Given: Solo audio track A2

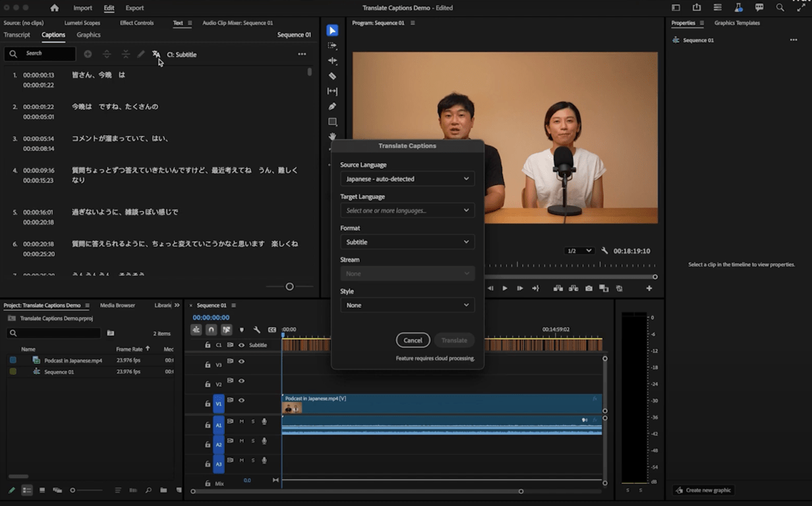Looking at the screenshot, I should pyautogui.click(x=253, y=441).
